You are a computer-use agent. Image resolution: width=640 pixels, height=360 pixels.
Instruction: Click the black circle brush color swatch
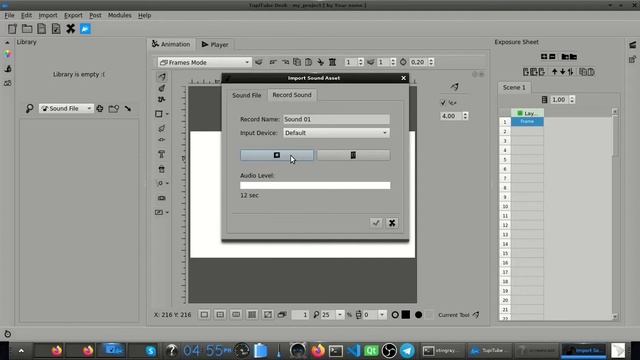tap(418, 315)
